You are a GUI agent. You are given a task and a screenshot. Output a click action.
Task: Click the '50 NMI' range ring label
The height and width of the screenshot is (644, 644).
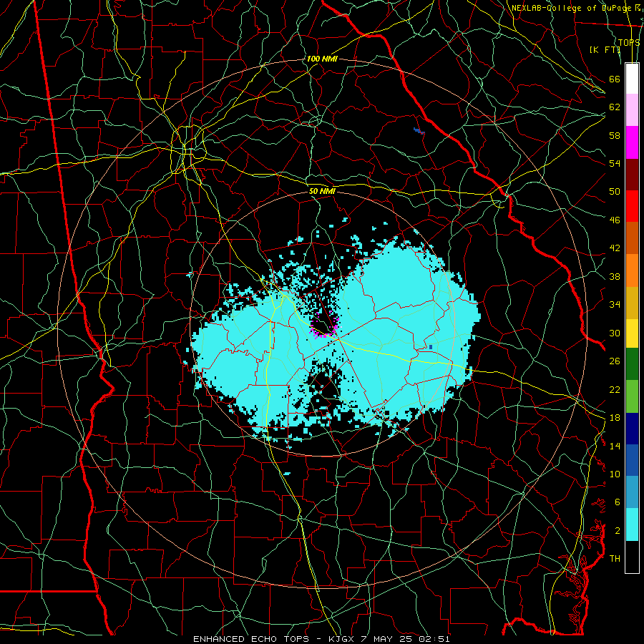[x=322, y=191]
